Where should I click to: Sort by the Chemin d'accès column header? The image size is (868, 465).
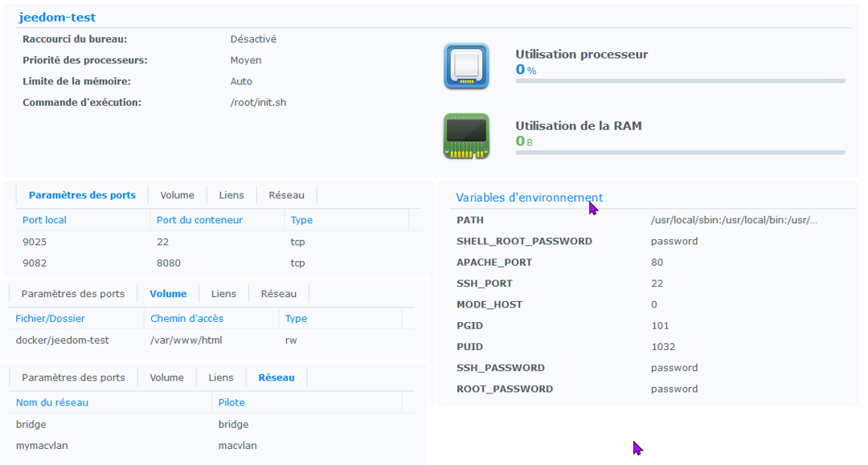[x=187, y=319]
